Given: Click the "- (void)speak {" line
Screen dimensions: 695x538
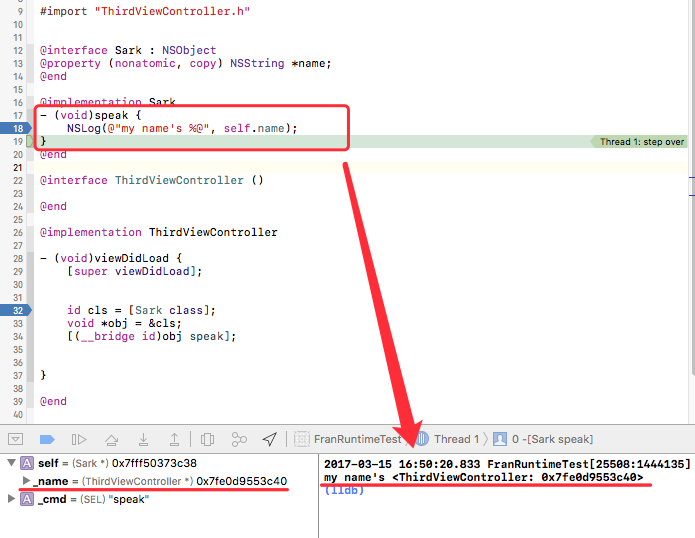Looking at the screenshot, I should [x=91, y=115].
